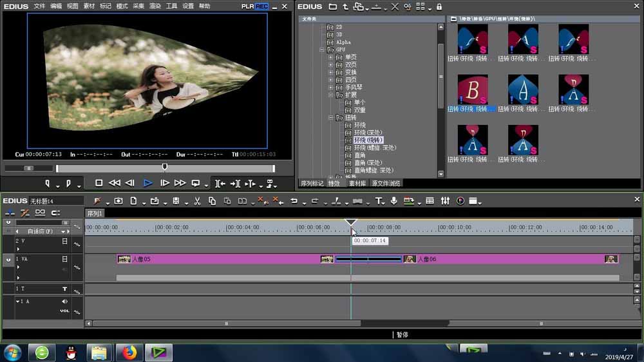Open the audio mixer icon in timeline toolbar
Image resolution: width=644 pixels, height=362 pixels.
click(445, 201)
